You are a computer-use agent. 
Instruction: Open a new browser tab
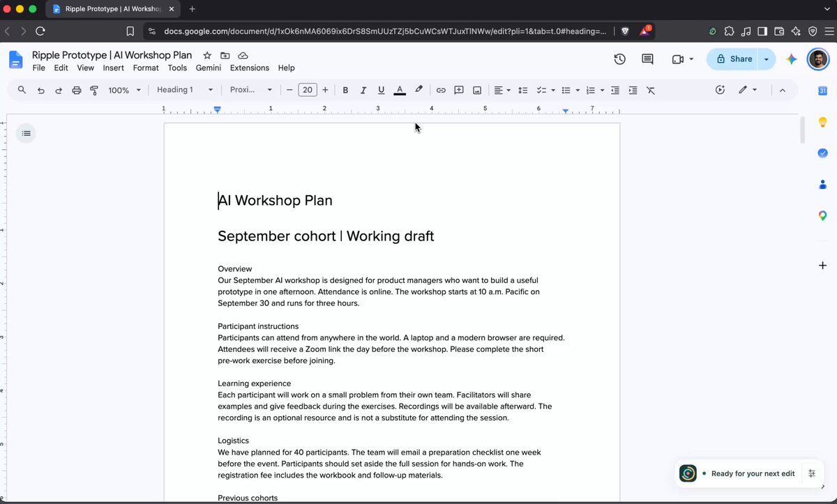[193, 9]
